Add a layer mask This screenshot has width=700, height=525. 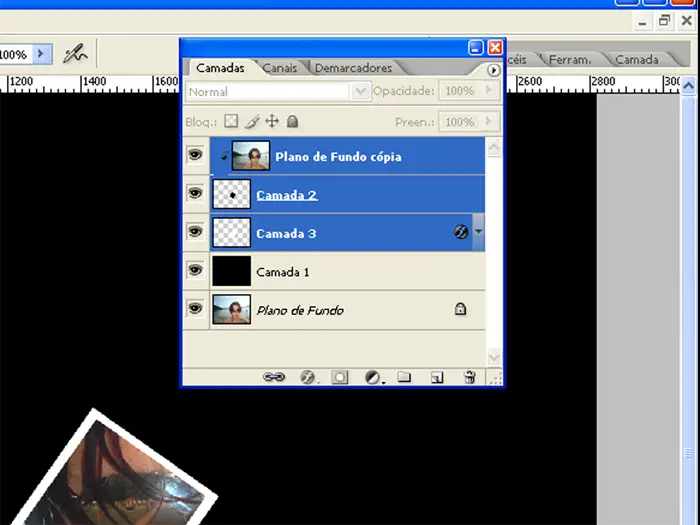click(x=340, y=377)
